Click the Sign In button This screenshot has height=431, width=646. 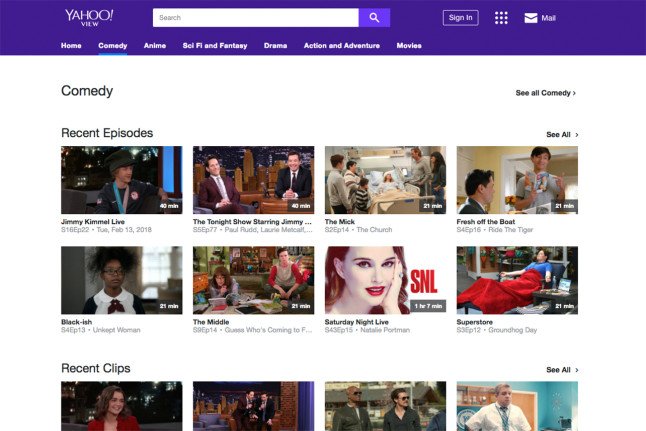click(461, 18)
